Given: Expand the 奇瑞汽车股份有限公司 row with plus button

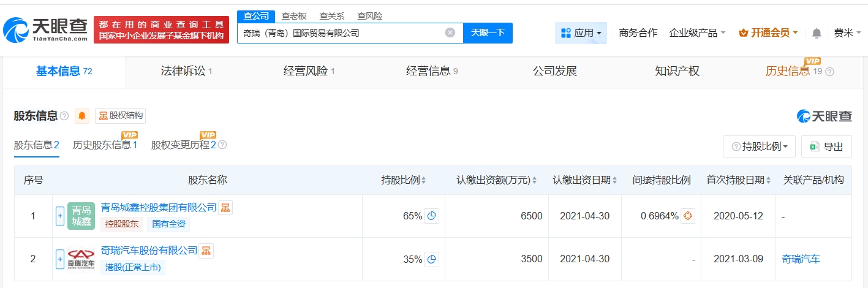Looking at the screenshot, I should [x=60, y=259].
